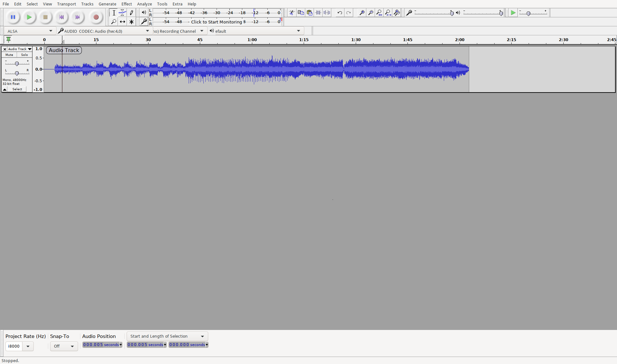Click the Copy icon in edit toolbar

click(x=301, y=13)
